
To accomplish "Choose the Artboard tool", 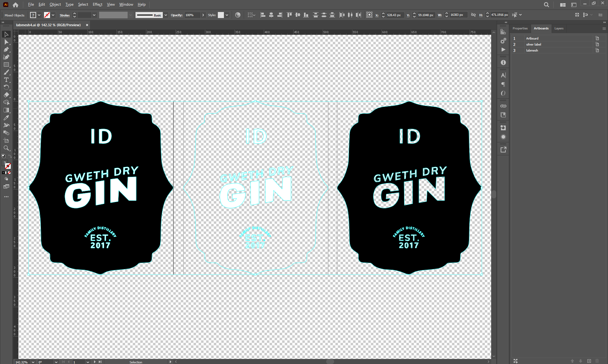I will coord(6,140).
